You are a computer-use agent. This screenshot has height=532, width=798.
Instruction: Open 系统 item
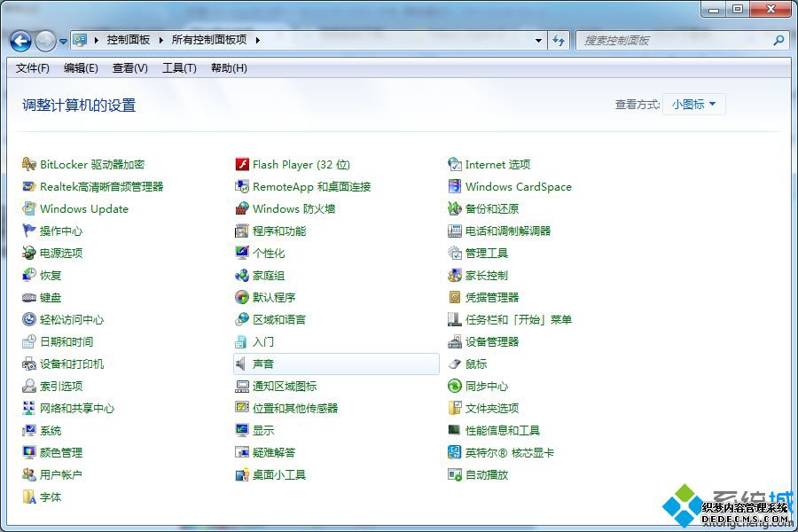42,430
